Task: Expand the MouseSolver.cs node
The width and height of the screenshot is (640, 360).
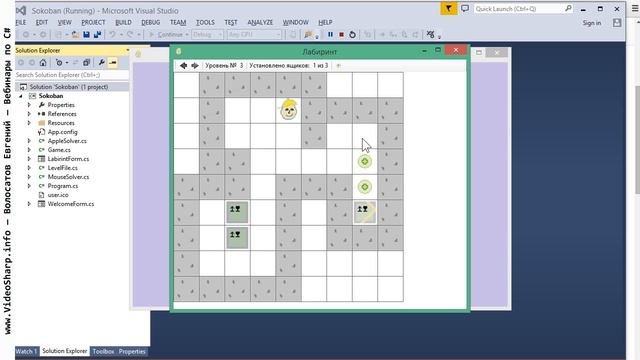Action: (x=29, y=177)
